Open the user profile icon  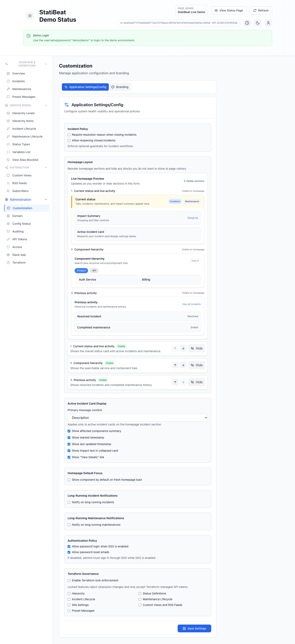[x=268, y=23]
